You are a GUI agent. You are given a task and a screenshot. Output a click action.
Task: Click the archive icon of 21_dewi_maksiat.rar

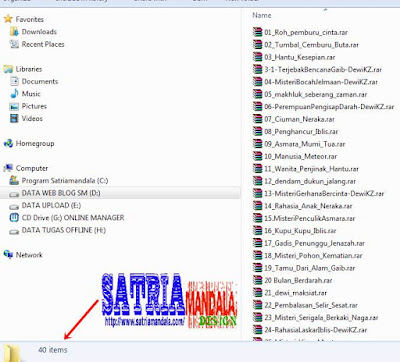point(257,292)
